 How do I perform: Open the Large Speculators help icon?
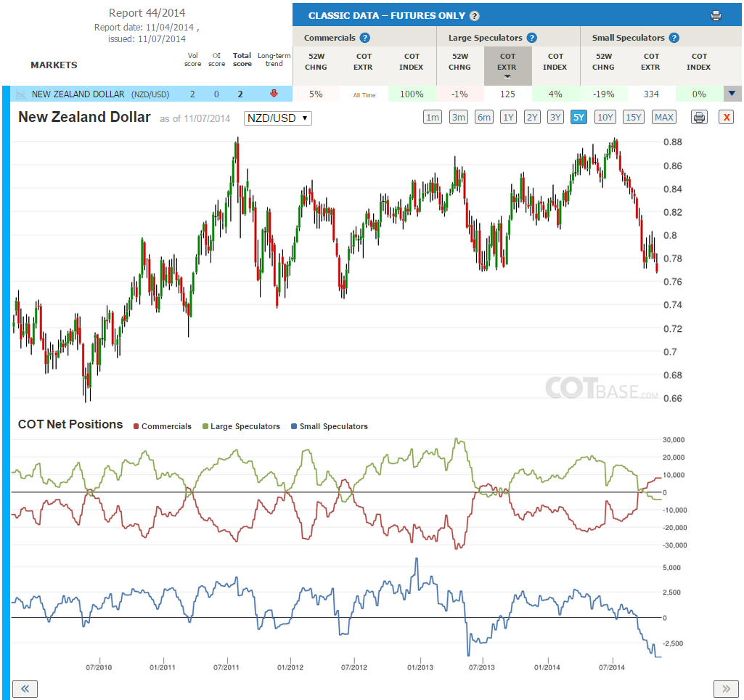click(531, 38)
